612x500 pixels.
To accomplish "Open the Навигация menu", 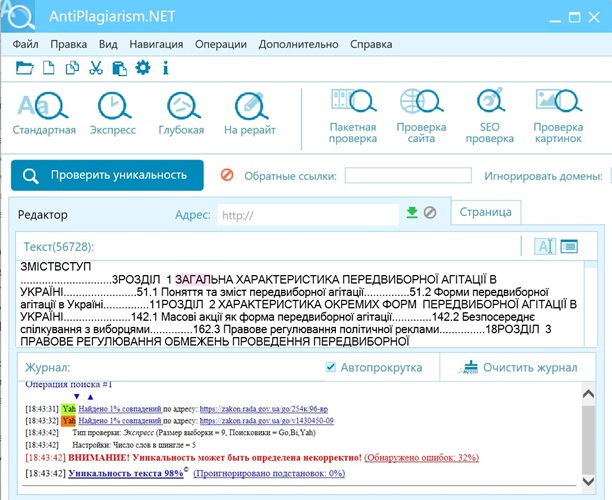I will pyautogui.click(x=156, y=44).
